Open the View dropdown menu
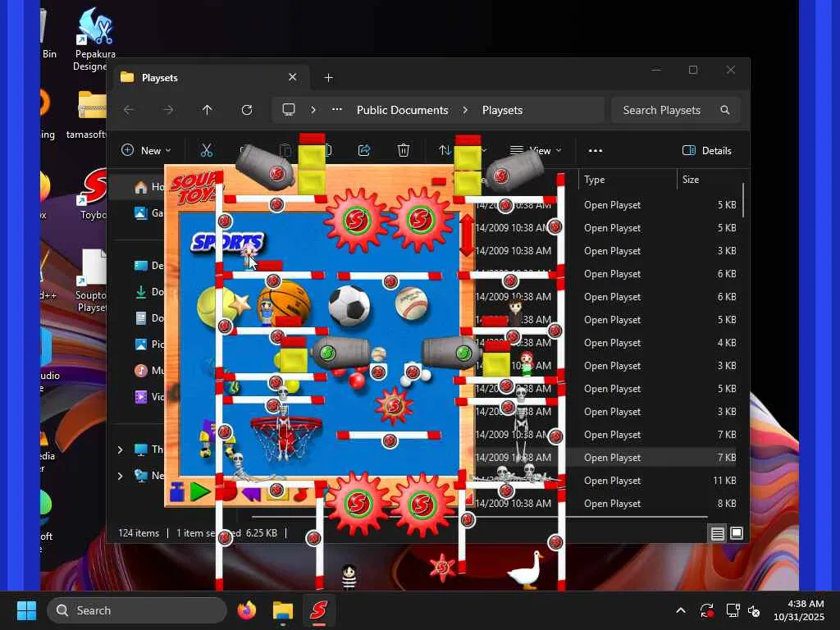The height and width of the screenshot is (630, 840). tap(536, 151)
